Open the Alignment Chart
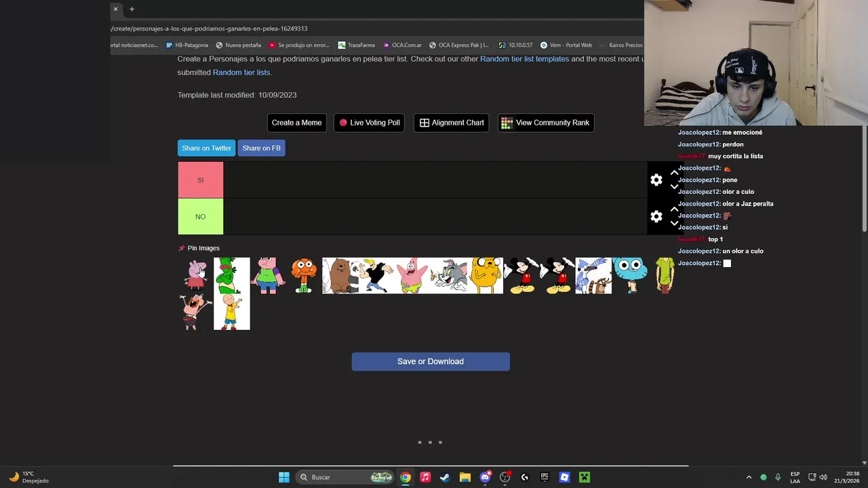Screen dimensions: 868x488 [451, 123]
